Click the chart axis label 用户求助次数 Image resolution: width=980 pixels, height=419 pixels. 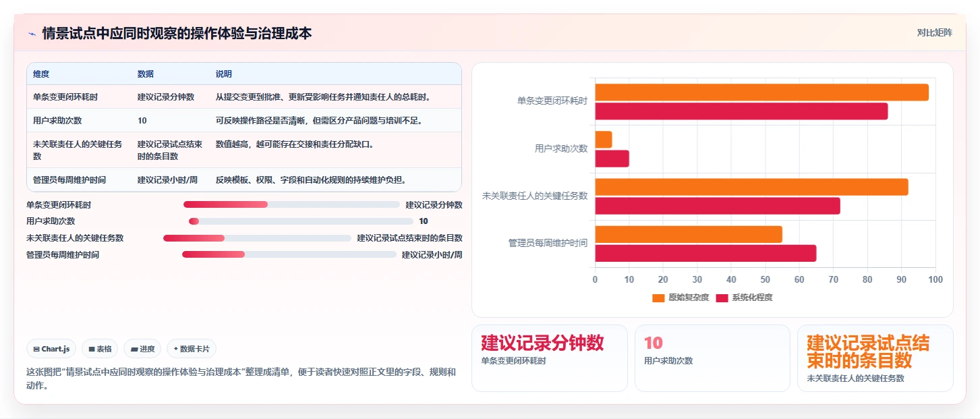[561, 148]
